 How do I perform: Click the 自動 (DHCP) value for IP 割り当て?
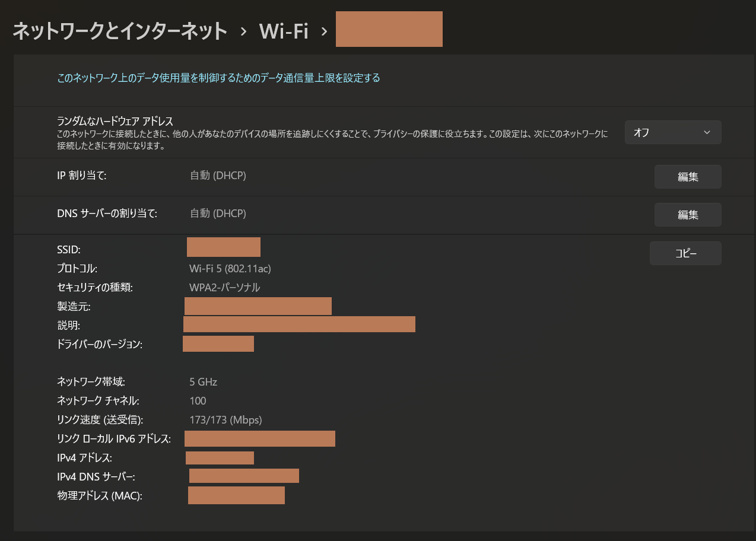(x=218, y=176)
